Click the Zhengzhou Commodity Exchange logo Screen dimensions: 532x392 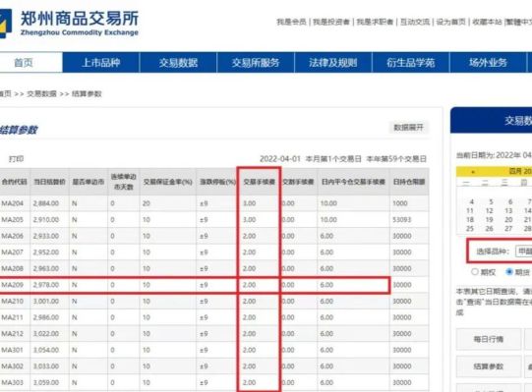coord(70,24)
